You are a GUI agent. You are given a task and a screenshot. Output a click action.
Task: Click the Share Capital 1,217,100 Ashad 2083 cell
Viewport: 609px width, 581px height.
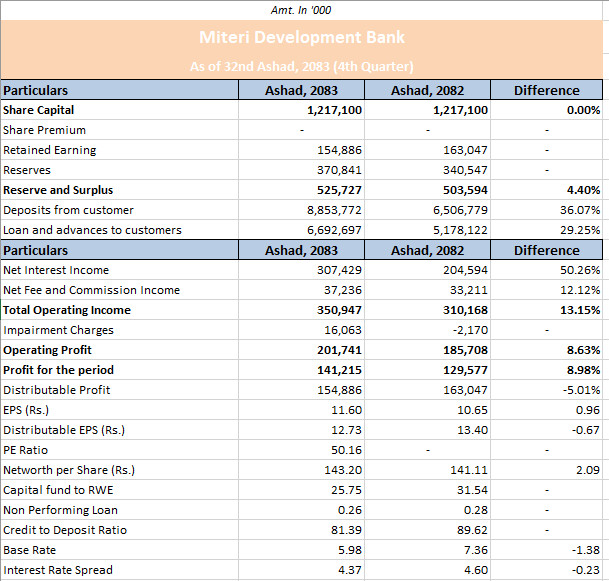click(301, 110)
